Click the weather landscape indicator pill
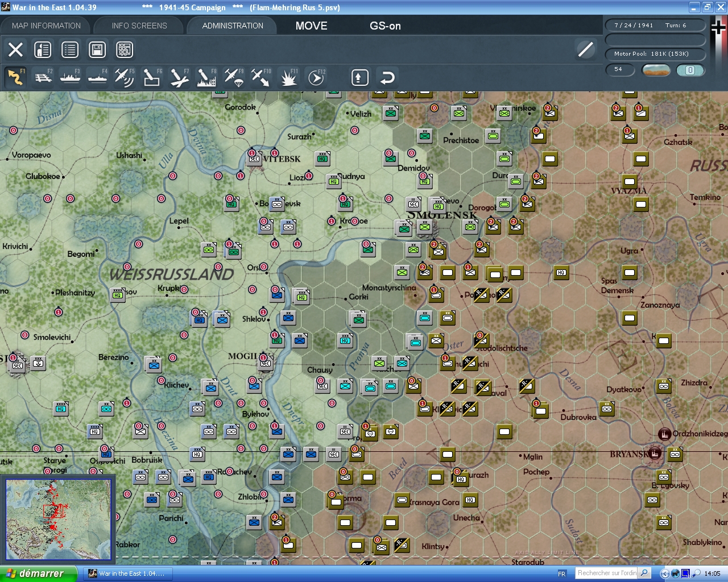 [x=656, y=70]
